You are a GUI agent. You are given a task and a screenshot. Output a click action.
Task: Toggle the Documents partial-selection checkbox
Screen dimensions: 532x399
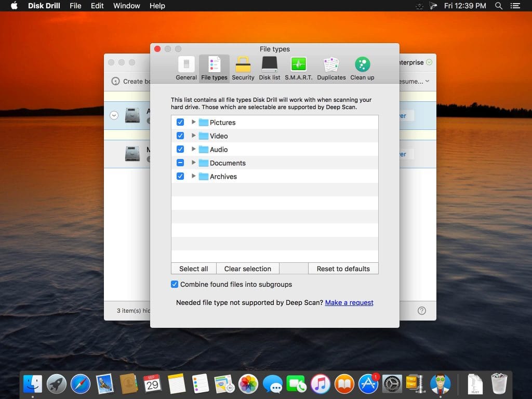click(180, 163)
